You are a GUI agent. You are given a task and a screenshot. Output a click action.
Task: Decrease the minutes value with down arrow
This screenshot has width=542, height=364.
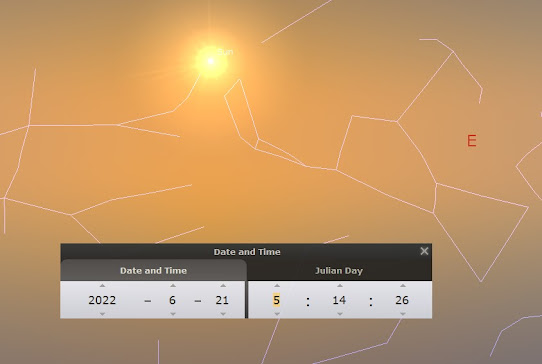[x=340, y=314]
